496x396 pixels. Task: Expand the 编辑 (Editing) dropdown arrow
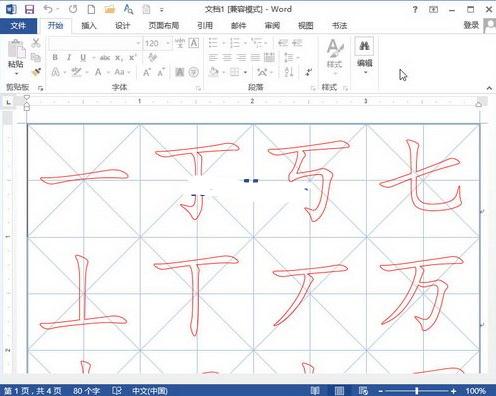365,72
